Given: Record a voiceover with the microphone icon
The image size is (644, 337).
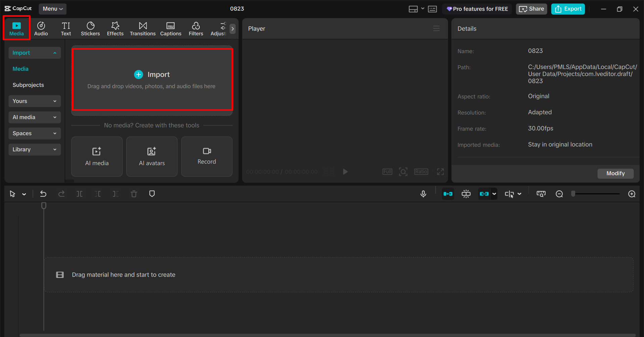Looking at the screenshot, I should click(423, 194).
